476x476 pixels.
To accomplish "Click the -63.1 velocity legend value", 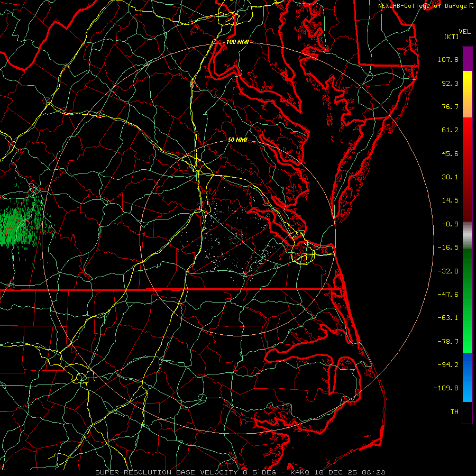I will tap(448, 318).
